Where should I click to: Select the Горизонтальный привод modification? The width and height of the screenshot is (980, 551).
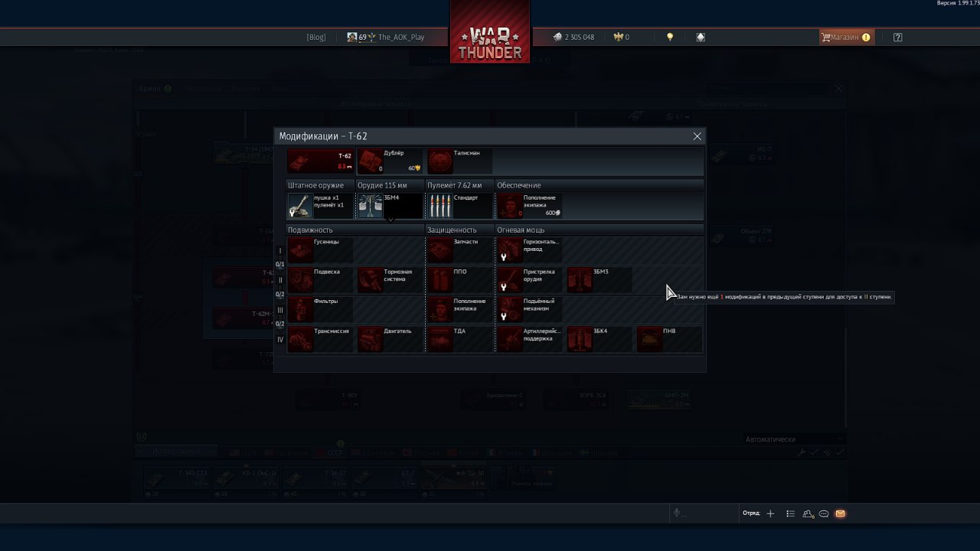coord(530,250)
